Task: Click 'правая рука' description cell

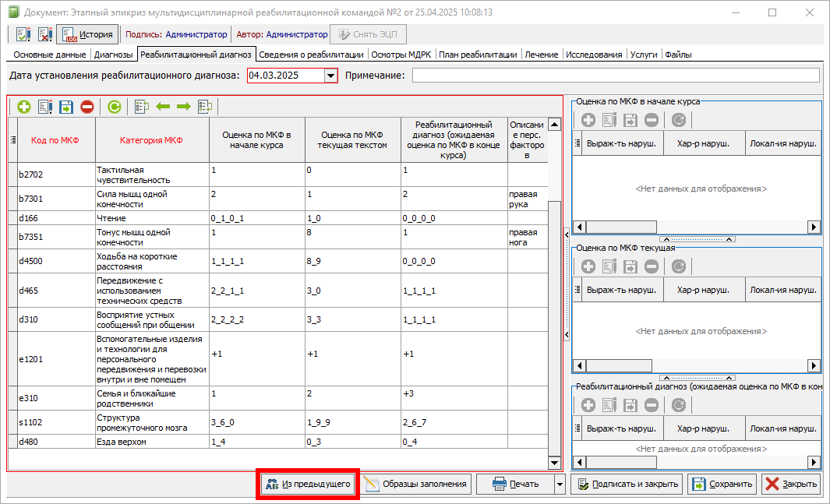Action: coord(528,199)
